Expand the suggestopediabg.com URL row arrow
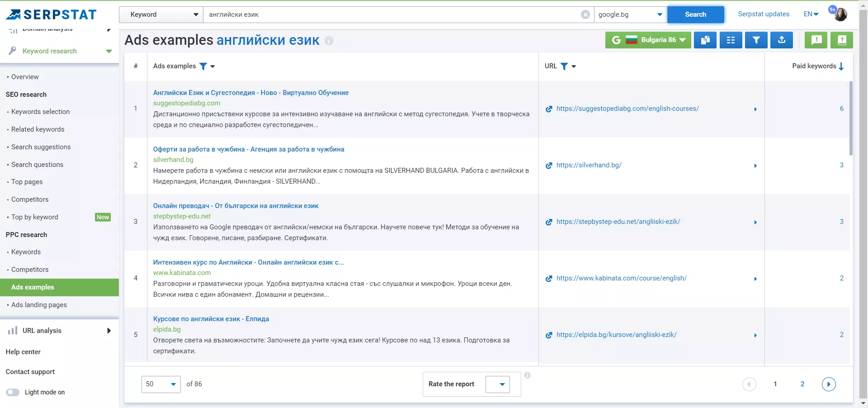Viewport: 868px width, 408px height. click(755, 109)
